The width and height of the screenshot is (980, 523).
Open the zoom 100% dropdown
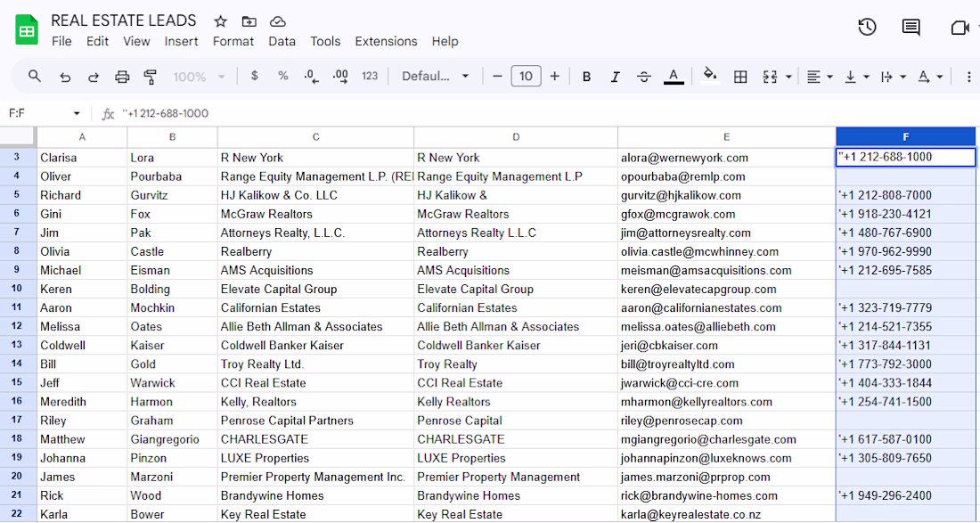pos(198,77)
